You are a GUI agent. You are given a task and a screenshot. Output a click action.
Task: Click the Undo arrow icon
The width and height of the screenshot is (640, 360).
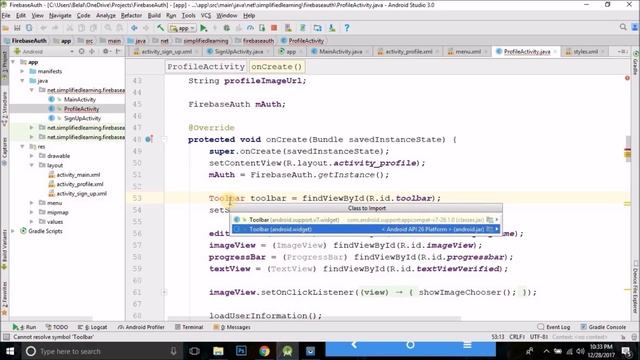click(43, 28)
